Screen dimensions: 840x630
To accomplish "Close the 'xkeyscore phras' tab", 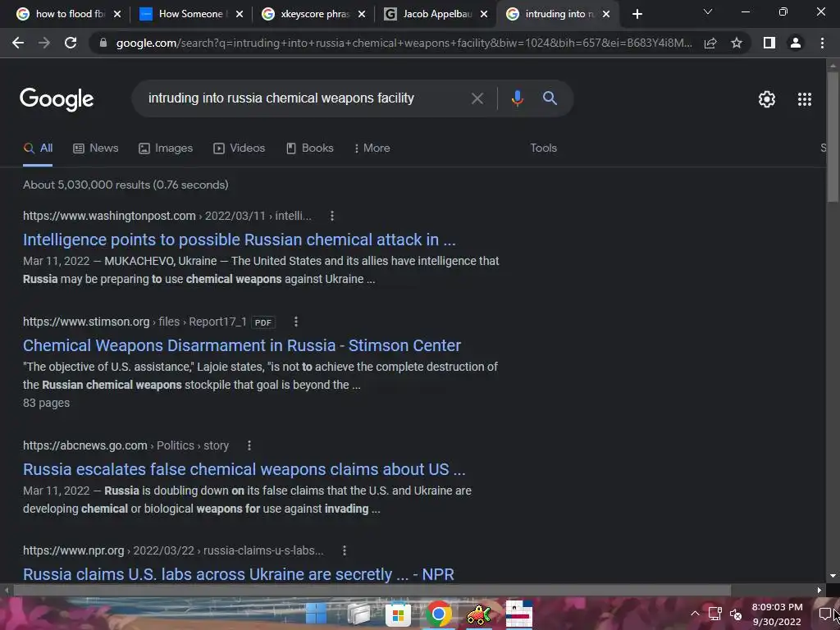I will pos(362,14).
